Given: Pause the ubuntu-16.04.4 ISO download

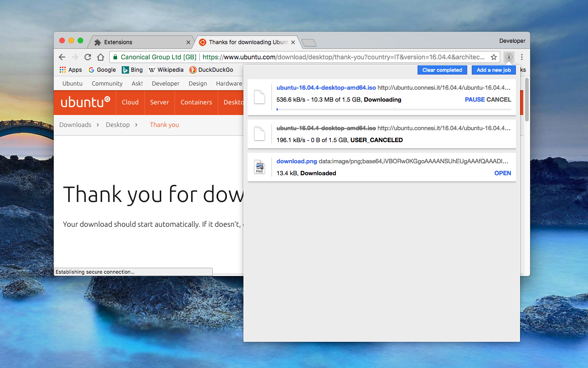Looking at the screenshot, I should [475, 99].
